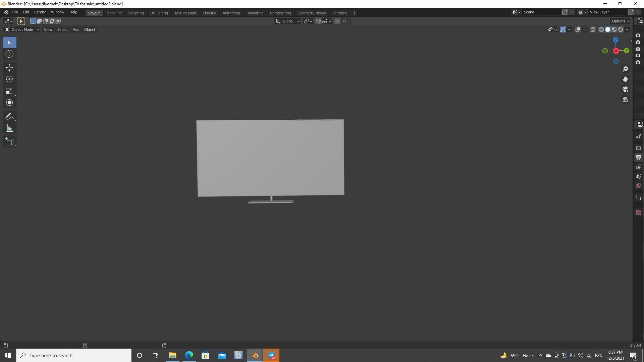Open the World properties red globe icon
The width and height of the screenshot is (644, 362).
coord(638,186)
